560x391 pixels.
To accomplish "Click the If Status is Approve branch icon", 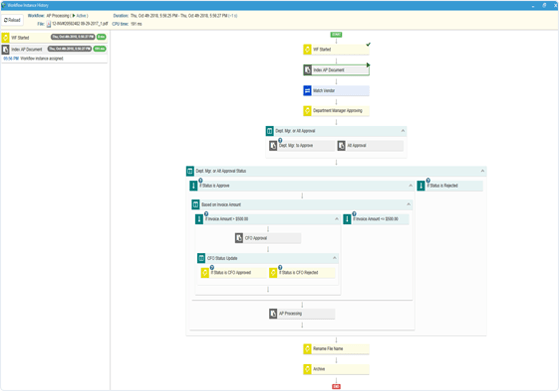I will (194, 186).
